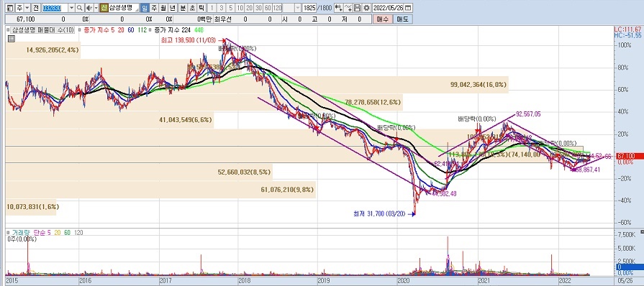Switch to 년 yearly chart period
The height and width of the screenshot is (286, 644).
coord(173,8)
